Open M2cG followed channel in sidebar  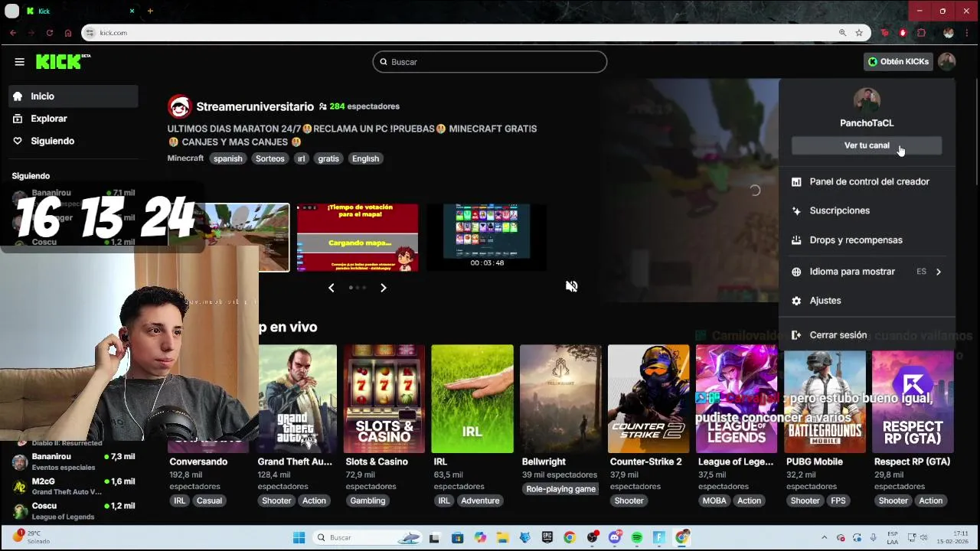(73, 487)
